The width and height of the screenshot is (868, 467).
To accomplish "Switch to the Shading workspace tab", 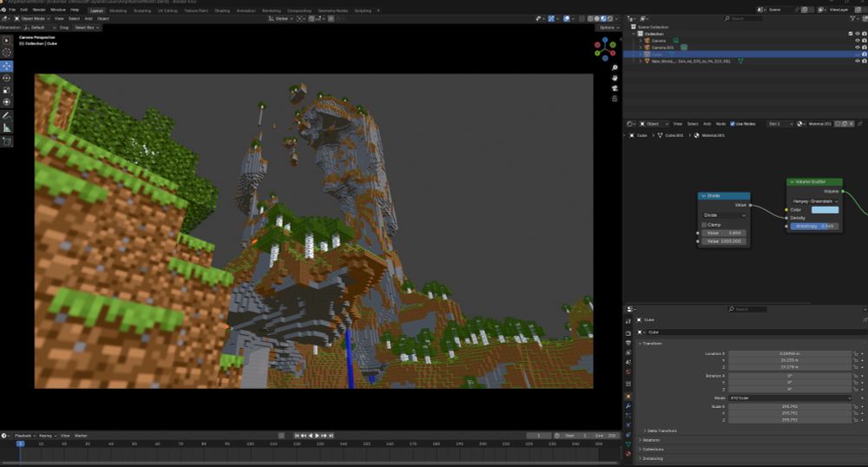I will click(x=222, y=10).
